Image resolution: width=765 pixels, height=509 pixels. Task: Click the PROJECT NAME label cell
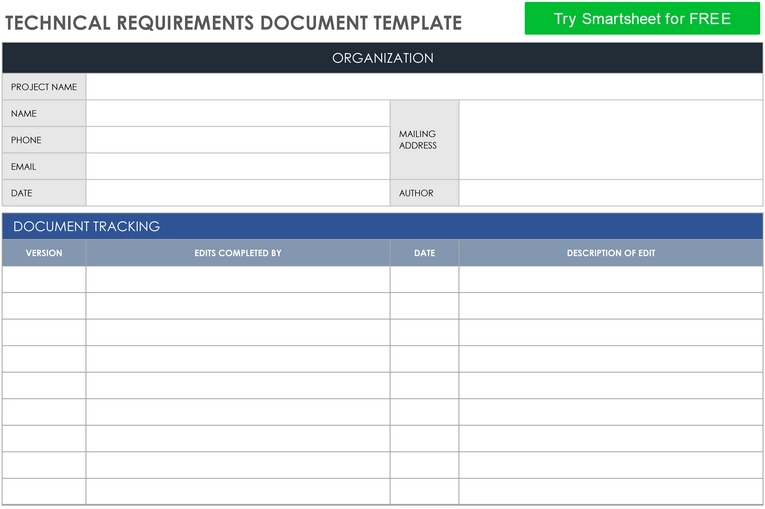tap(44, 87)
